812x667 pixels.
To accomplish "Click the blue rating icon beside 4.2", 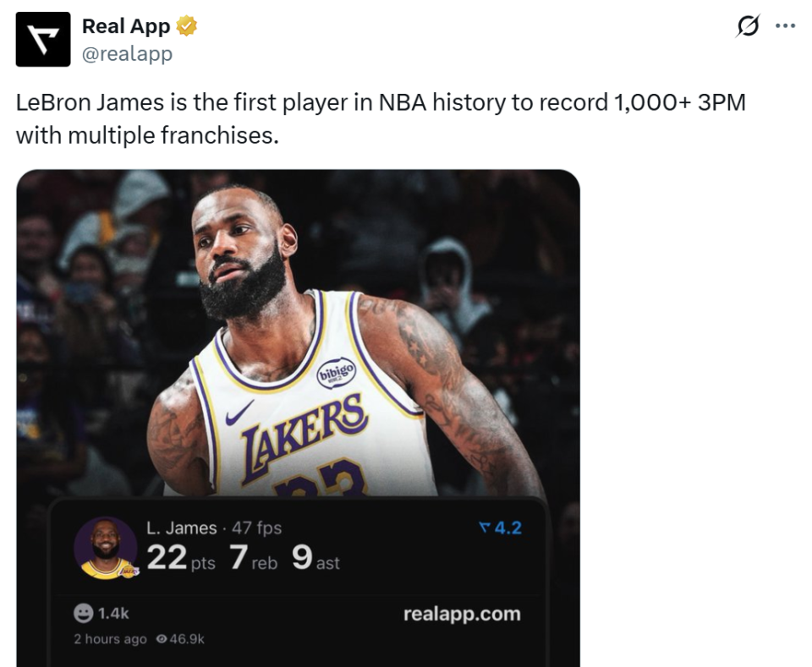I will coord(484,528).
